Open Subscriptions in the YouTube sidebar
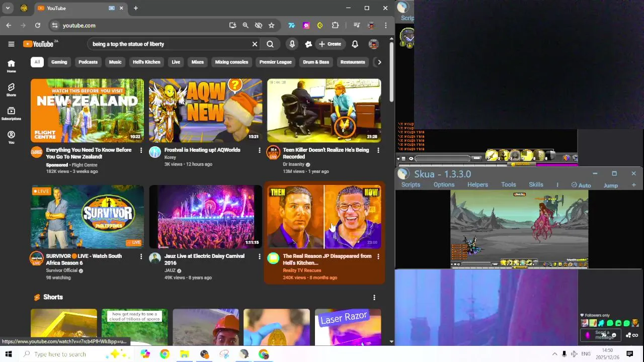The width and height of the screenshot is (644, 362). 11,114
